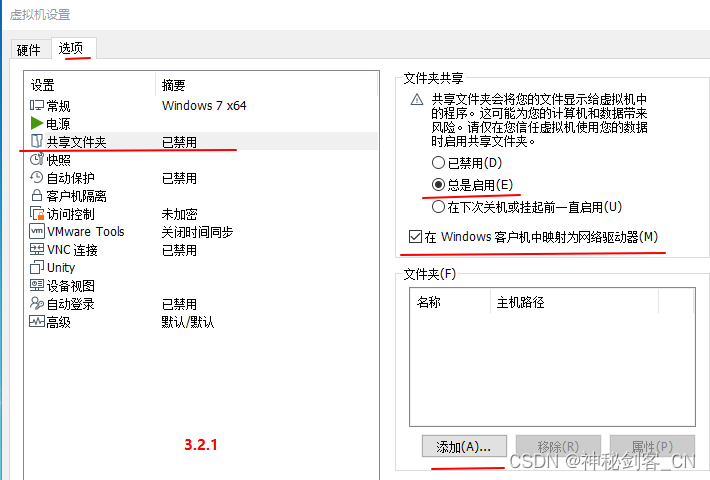The height and width of the screenshot is (480, 710).
Task: Click the 摘要 column header
Action: (173, 85)
